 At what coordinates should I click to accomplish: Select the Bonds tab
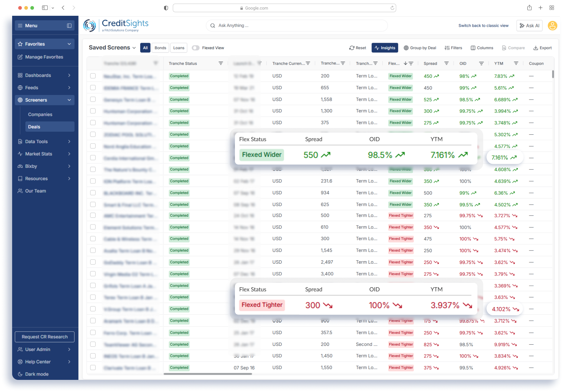coord(160,48)
